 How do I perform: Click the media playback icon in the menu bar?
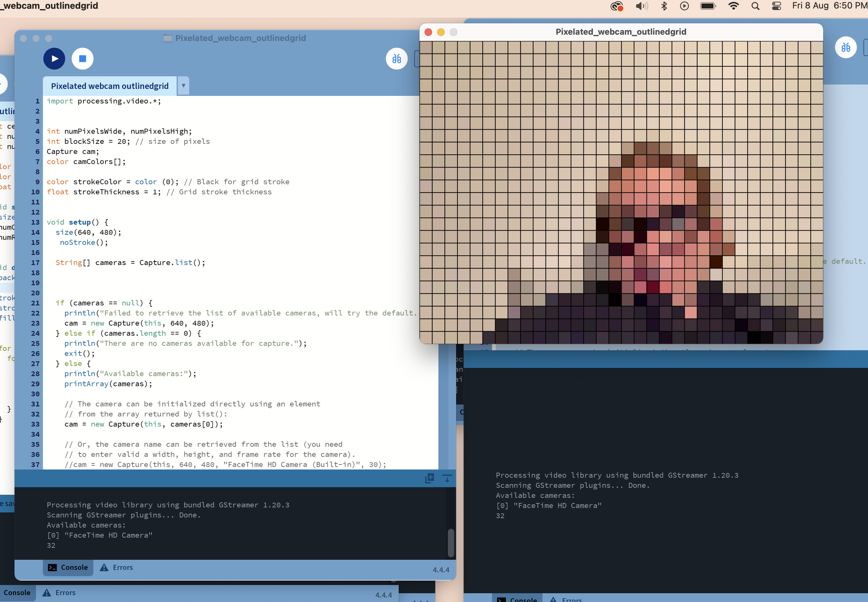[684, 6]
